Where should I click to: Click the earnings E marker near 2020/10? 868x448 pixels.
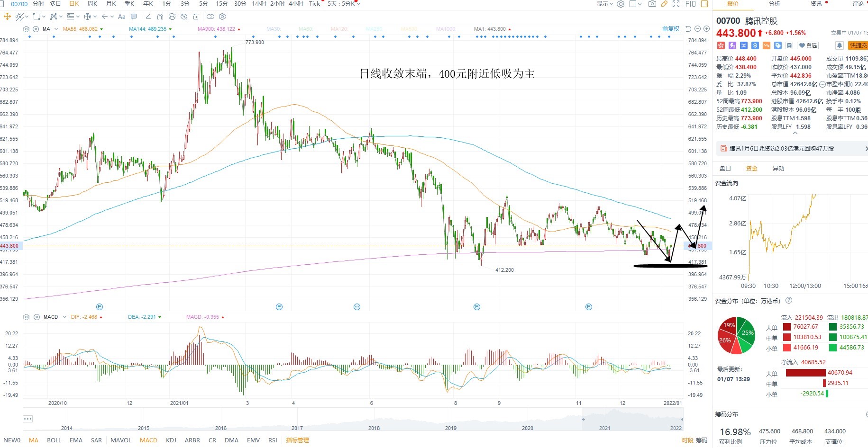click(x=100, y=307)
